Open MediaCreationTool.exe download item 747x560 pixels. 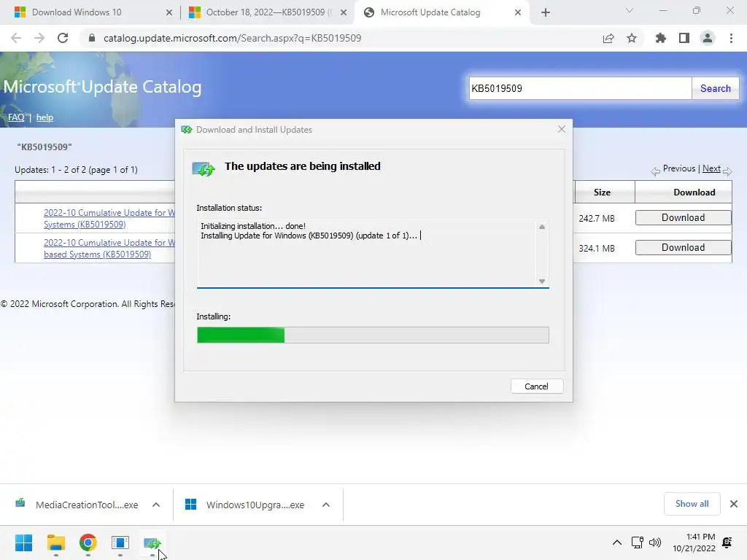[x=77, y=505]
